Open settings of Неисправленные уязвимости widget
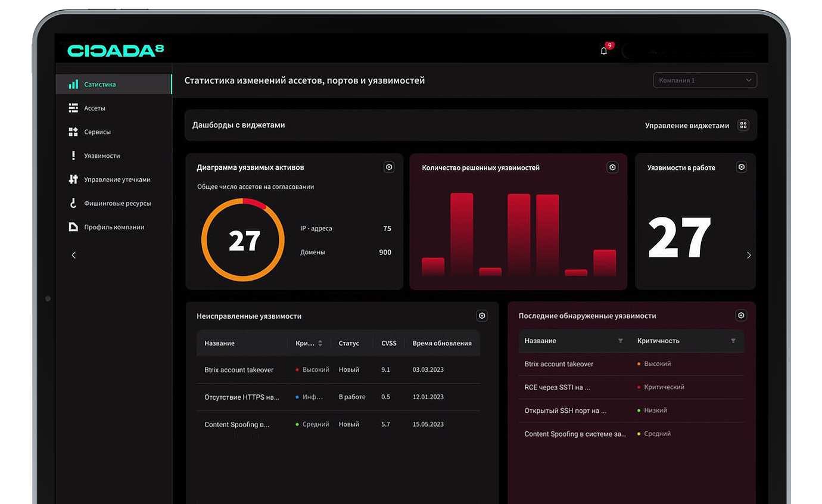Viewport: 822px width, 504px height. pyautogui.click(x=482, y=316)
